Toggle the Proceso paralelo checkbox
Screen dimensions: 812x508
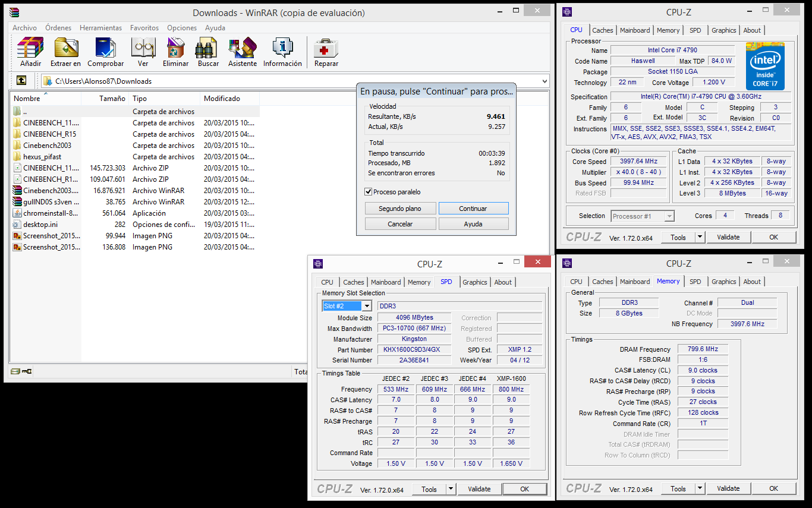pos(369,192)
